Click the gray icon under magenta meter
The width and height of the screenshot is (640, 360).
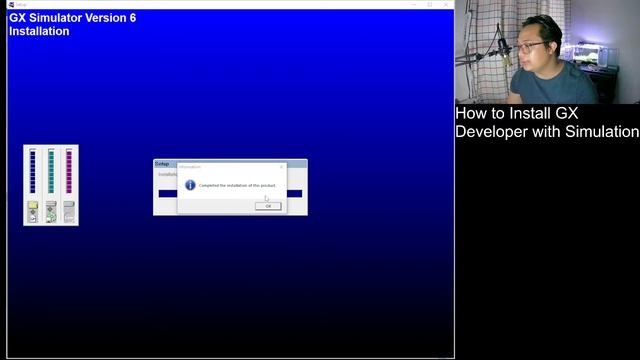(69, 211)
